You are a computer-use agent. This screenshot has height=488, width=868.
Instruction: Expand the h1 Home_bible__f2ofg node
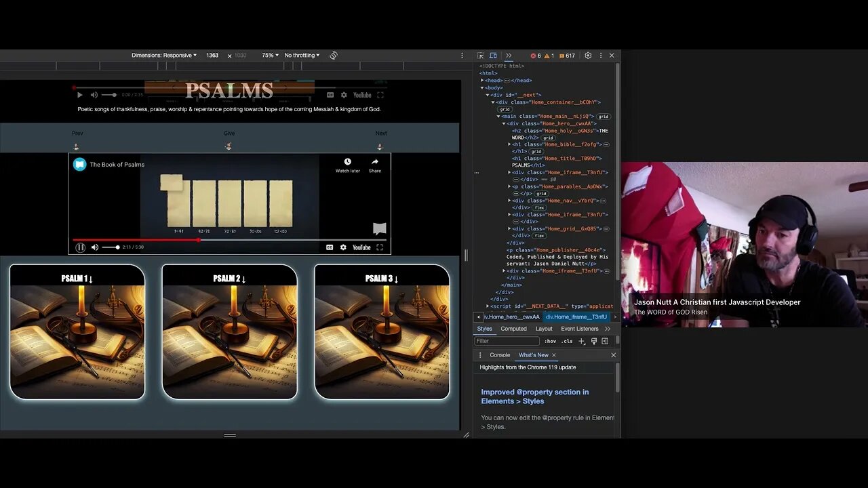[x=509, y=144]
